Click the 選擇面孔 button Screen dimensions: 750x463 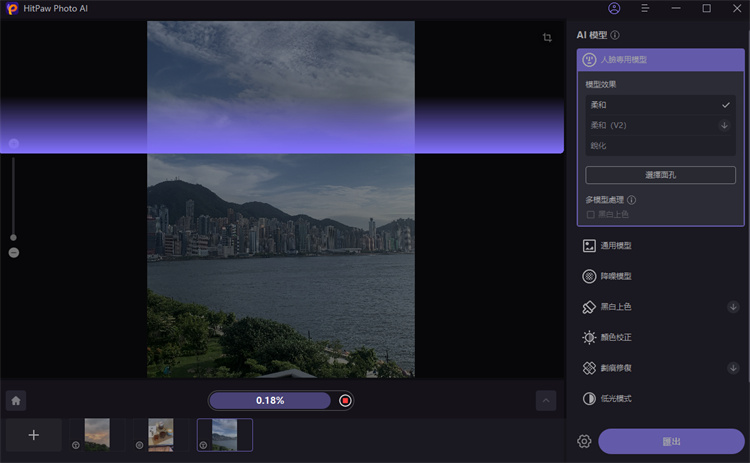(x=660, y=175)
